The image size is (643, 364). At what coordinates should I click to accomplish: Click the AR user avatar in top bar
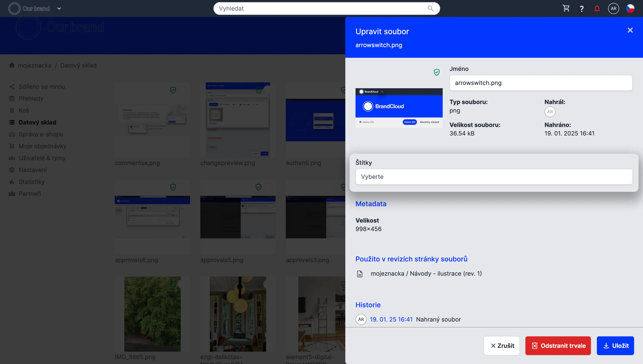tap(613, 8)
